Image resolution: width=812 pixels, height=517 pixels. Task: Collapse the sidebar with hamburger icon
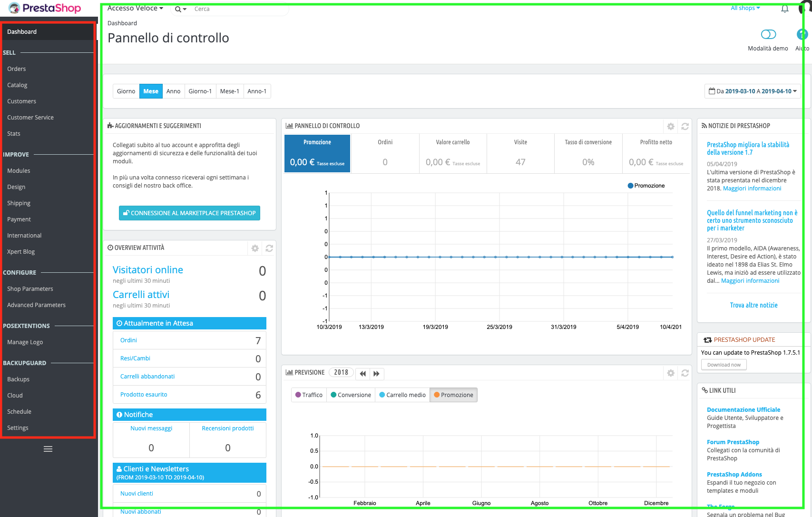[x=48, y=449]
